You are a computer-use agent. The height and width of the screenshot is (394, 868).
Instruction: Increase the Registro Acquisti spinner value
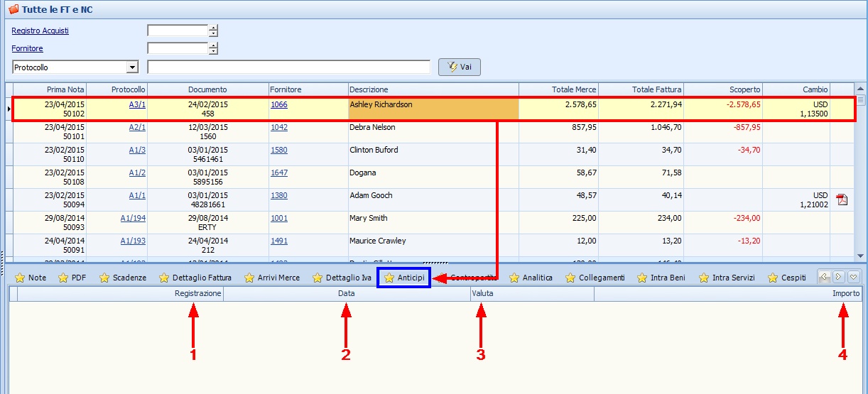click(x=213, y=28)
